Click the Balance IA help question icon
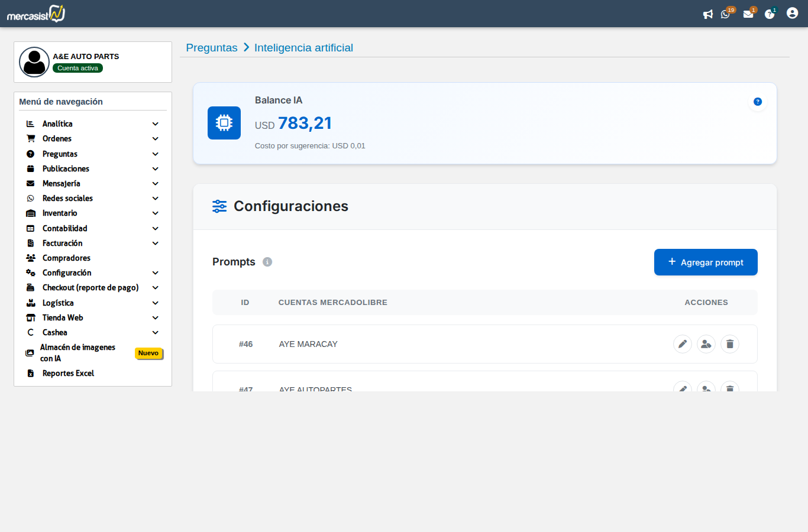Screen dimensions: 808x532 click(757, 102)
